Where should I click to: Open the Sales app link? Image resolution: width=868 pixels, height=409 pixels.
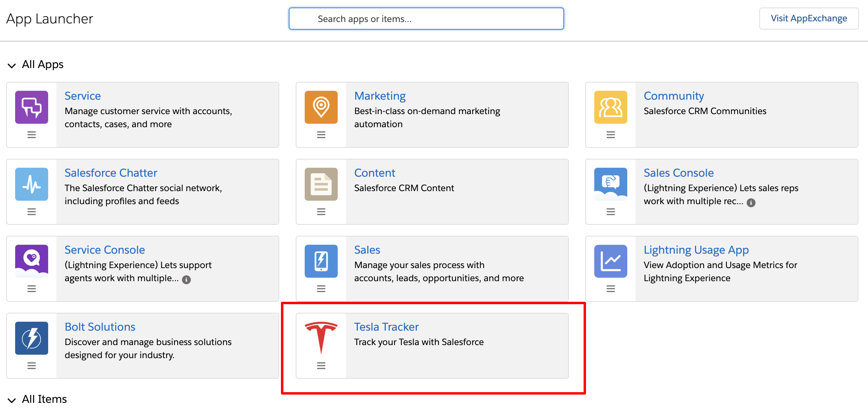point(367,250)
